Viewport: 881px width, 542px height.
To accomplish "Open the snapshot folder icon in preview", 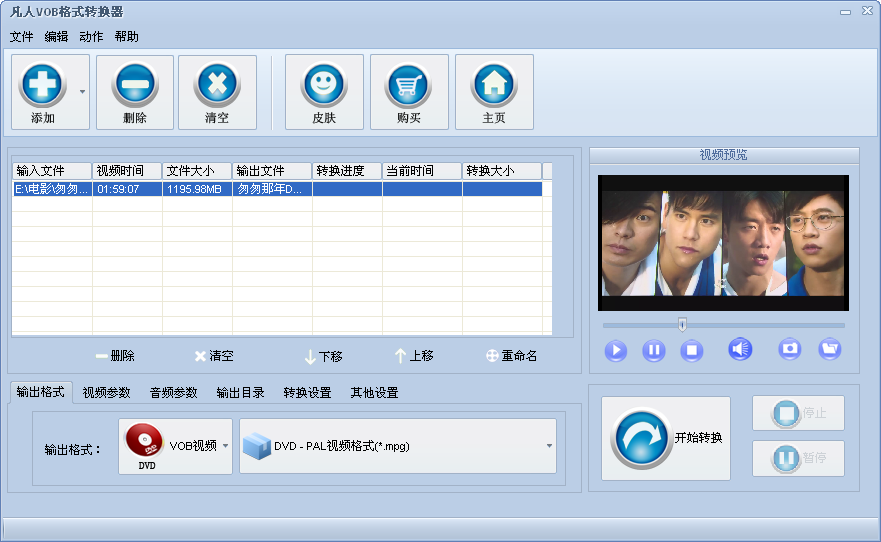I will point(829,349).
